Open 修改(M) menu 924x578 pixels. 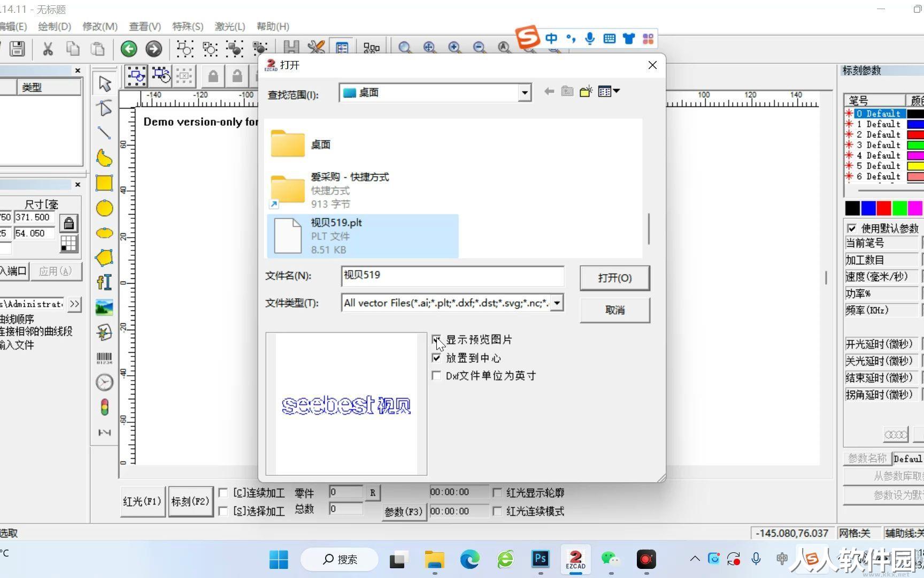[x=100, y=26]
